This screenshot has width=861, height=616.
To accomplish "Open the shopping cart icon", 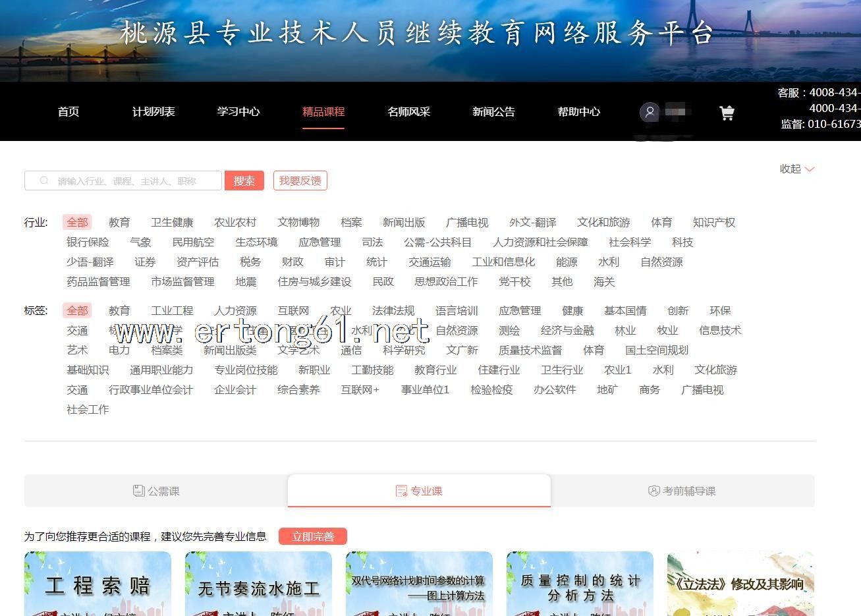I will [727, 113].
